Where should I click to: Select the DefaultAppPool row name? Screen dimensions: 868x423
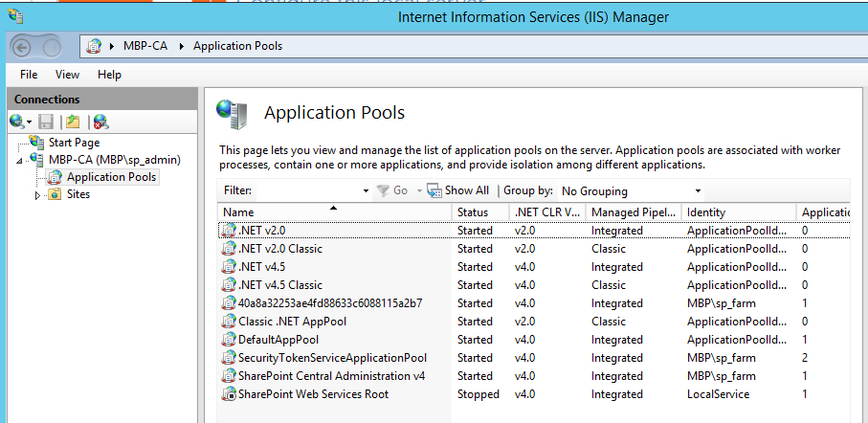pyautogui.click(x=278, y=340)
